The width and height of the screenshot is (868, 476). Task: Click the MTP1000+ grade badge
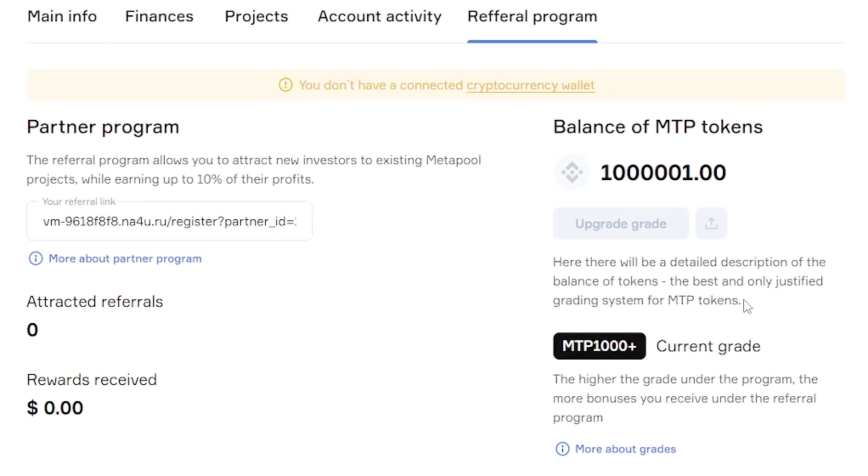coord(599,346)
